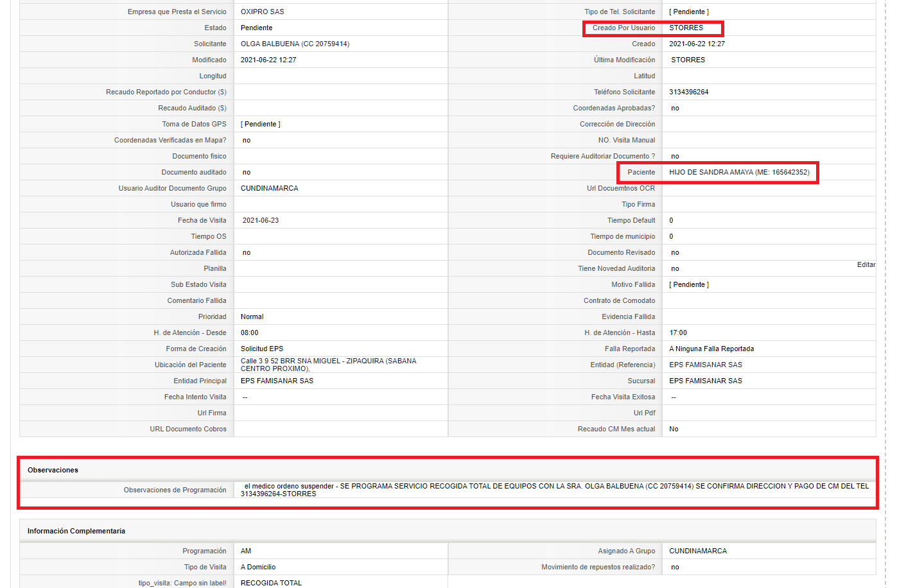Click Creado date 2021-06-22 12:27

(x=697, y=44)
